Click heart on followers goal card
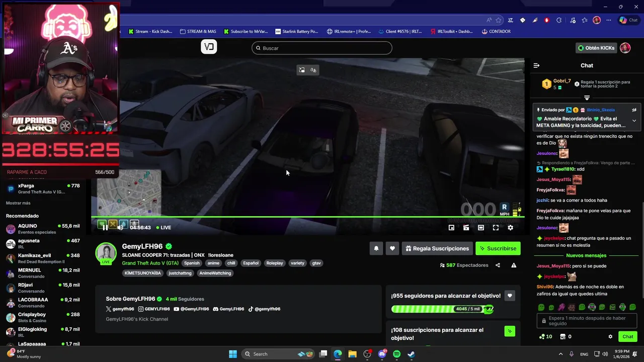The height and width of the screenshot is (362, 644). [x=510, y=296]
